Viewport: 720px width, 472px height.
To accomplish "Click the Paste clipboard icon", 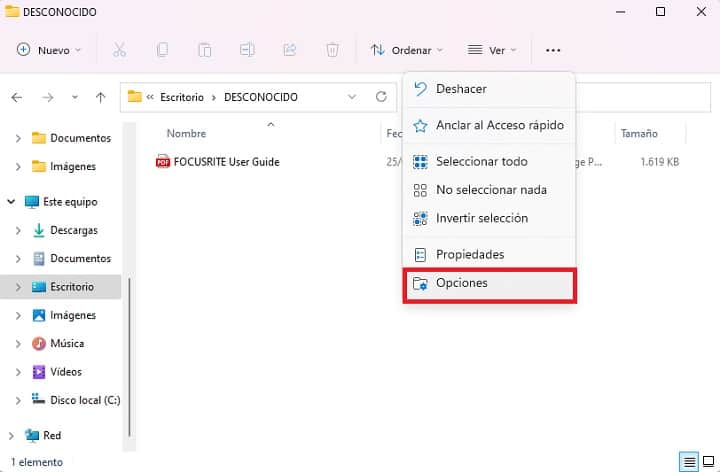I will click(x=205, y=50).
